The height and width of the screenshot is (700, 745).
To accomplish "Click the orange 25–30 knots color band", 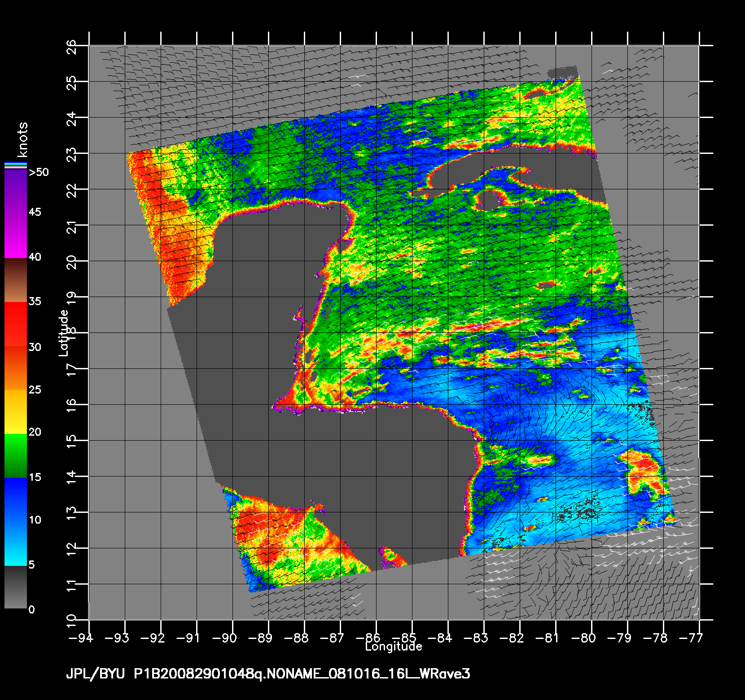I will pyautogui.click(x=15, y=368).
